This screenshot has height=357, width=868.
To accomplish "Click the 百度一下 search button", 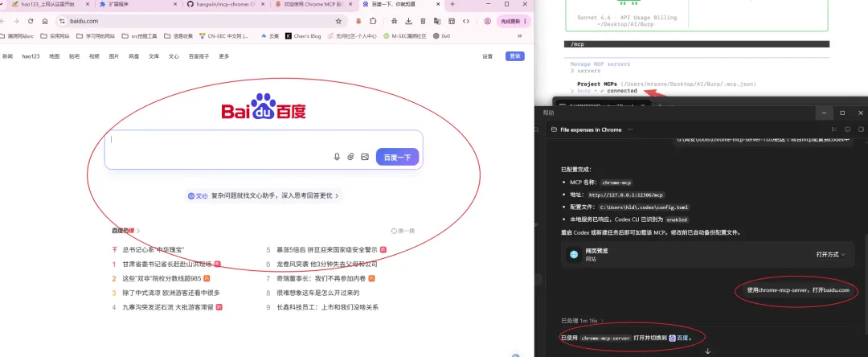I will point(398,157).
